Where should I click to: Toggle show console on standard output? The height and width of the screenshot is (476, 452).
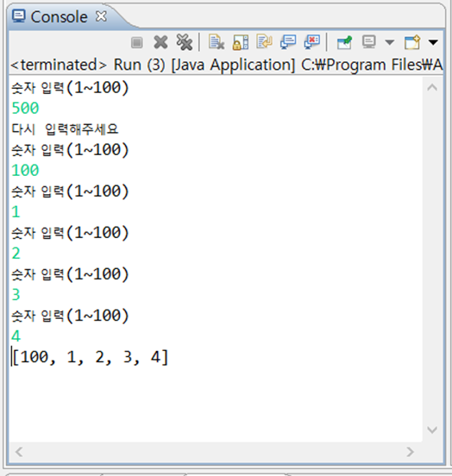[x=288, y=42]
